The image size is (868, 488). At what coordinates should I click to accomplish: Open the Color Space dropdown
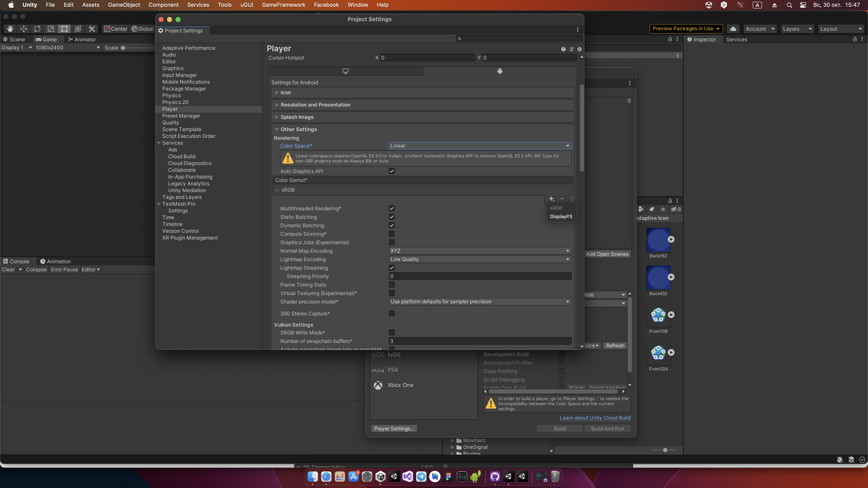(480, 146)
